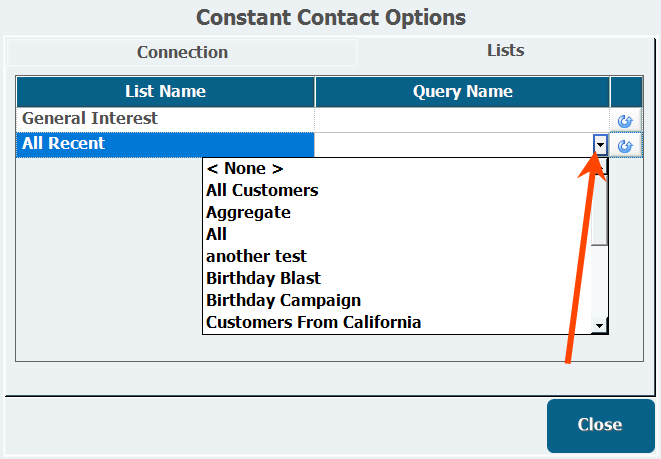The width and height of the screenshot is (661, 459).
Task: Select the General Interest list row
Action: click(x=90, y=119)
